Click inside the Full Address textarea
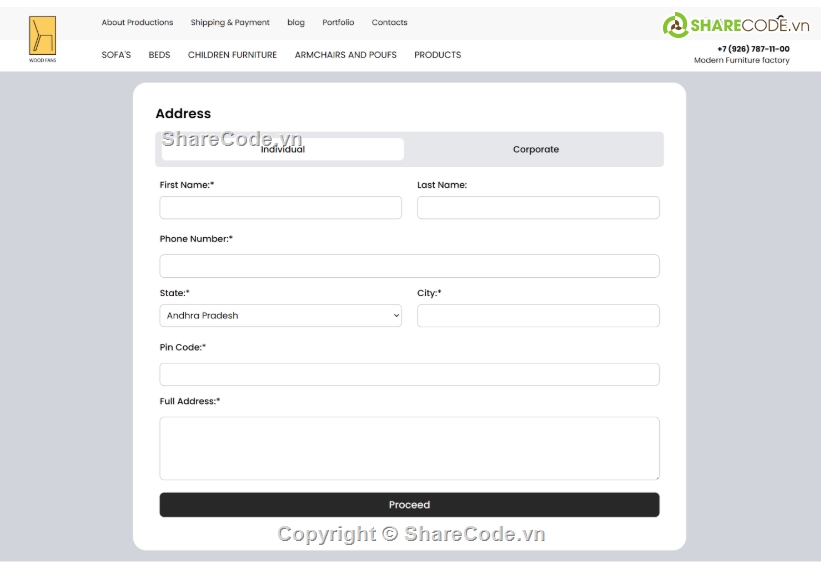 (x=409, y=448)
